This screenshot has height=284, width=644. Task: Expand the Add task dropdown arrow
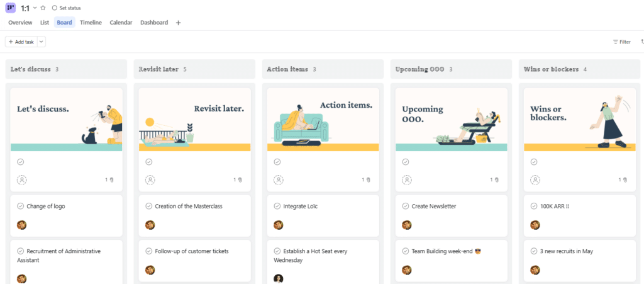tap(42, 42)
